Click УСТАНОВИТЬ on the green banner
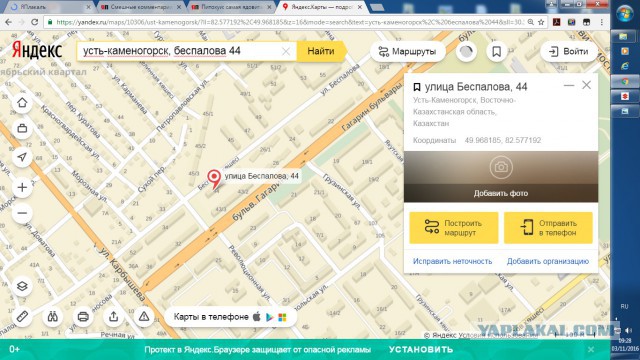The image size is (640, 360). [421, 349]
